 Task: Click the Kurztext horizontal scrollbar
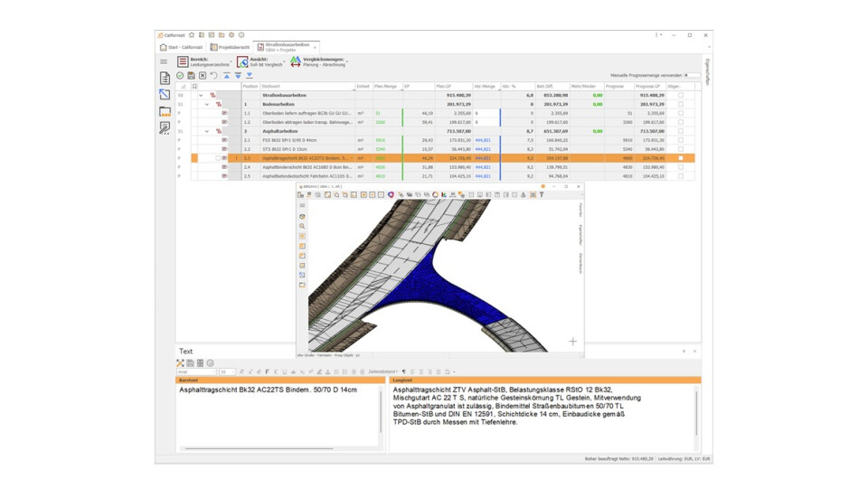coord(259,449)
